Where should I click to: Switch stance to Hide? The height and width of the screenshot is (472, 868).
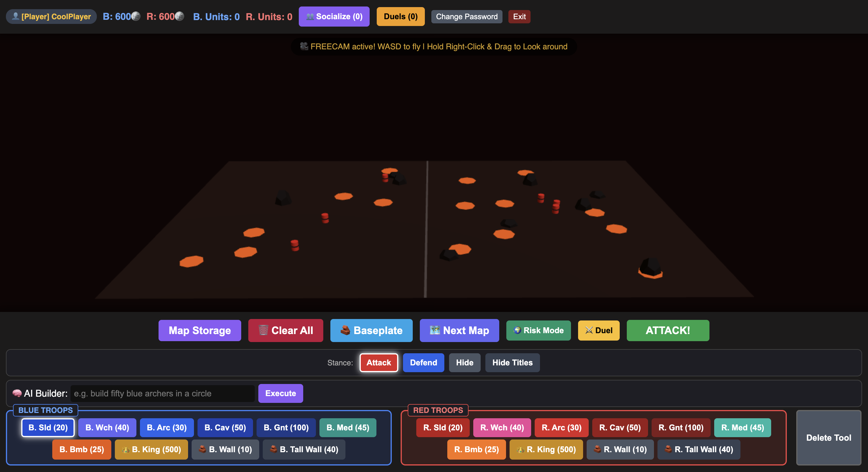(465, 362)
